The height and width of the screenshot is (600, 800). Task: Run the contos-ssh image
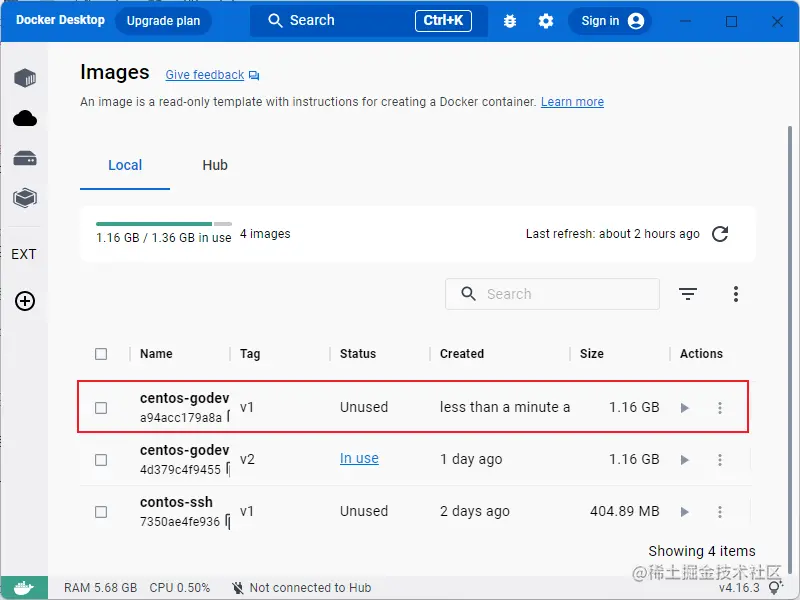tap(685, 512)
